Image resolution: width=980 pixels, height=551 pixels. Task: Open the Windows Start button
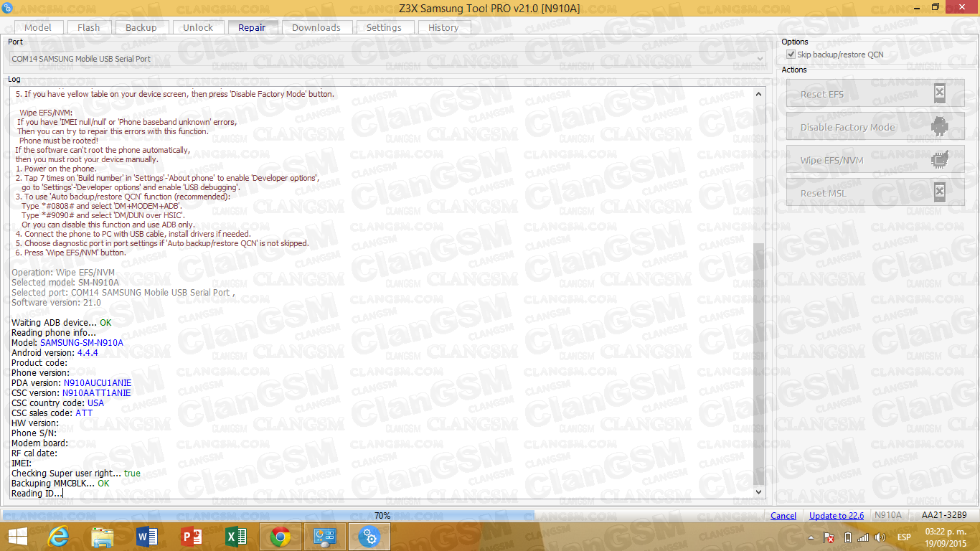click(17, 537)
